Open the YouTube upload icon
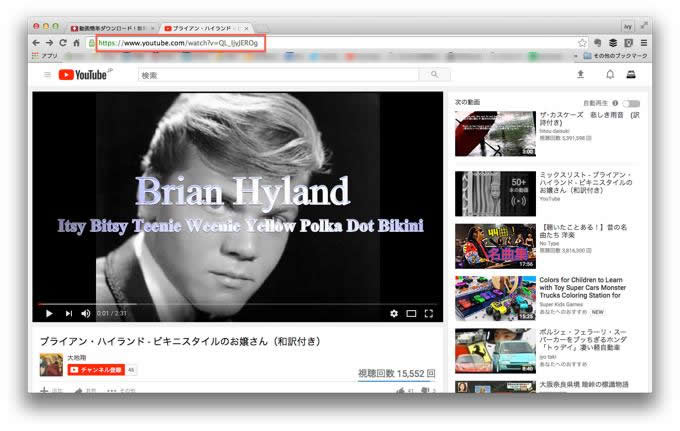 (581, 75)
